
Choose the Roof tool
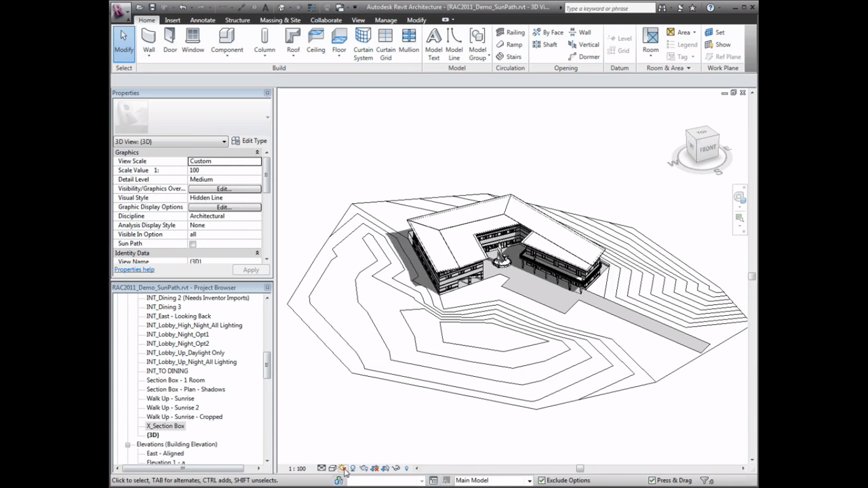click(293, 42)
